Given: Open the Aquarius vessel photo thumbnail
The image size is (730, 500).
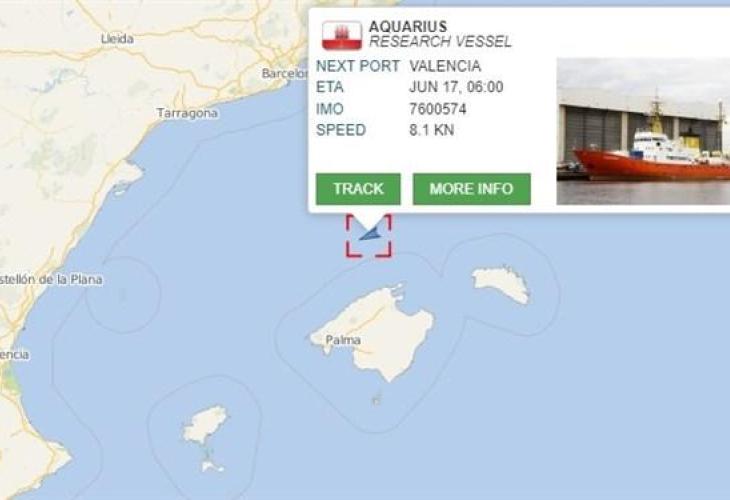Looking at the screenshot, I should pyautogui.click(x=643, y=131).
